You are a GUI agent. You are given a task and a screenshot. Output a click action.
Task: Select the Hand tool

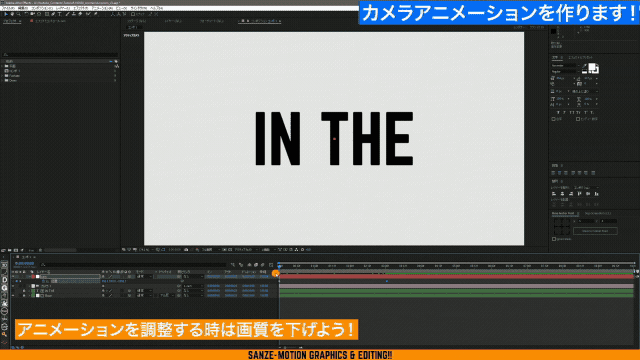[x=12, y=14]
